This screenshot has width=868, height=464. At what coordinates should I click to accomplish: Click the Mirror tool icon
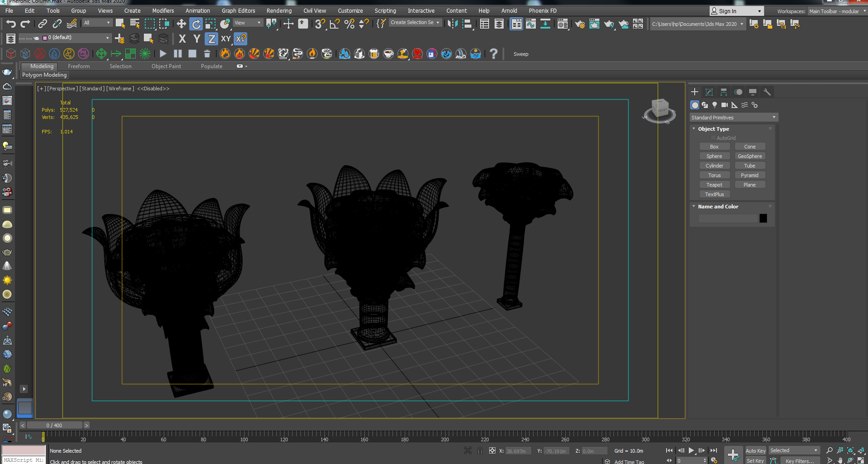[x=452, y=24]
